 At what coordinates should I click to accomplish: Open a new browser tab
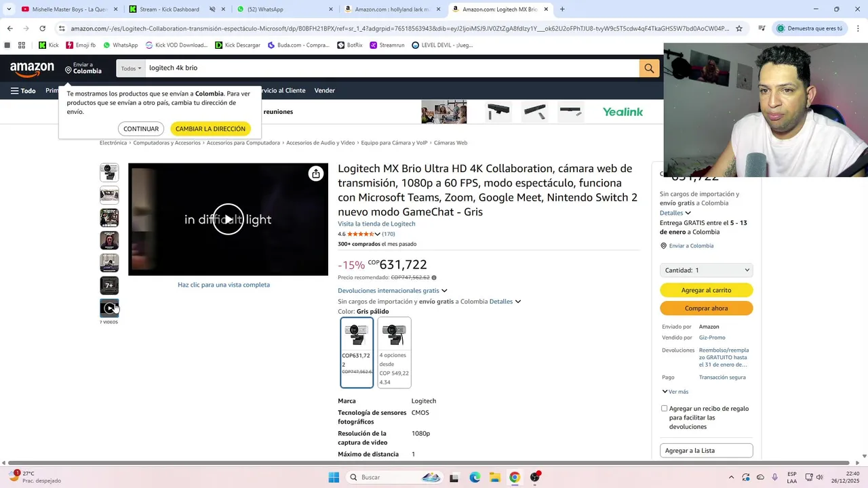(x=562, y=9)
